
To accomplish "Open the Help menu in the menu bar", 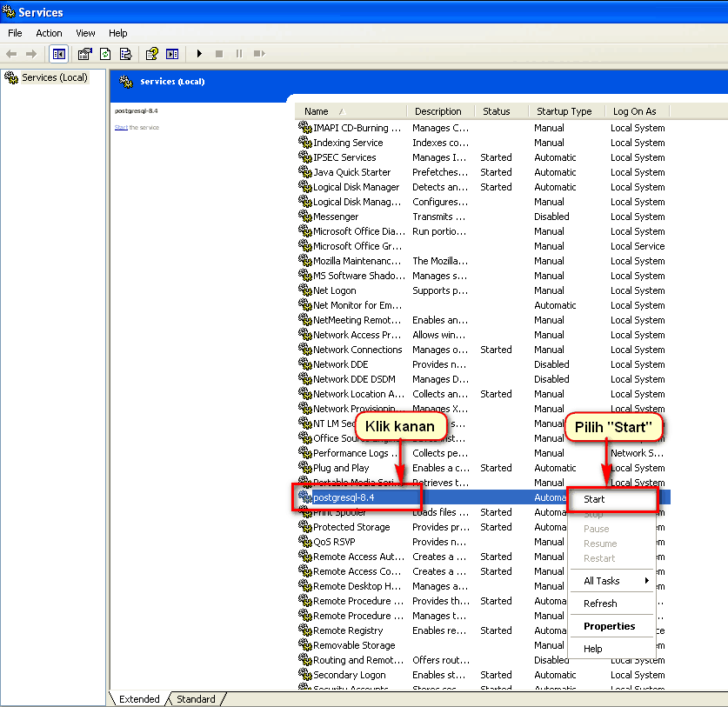I will click(x=118, y=33).
